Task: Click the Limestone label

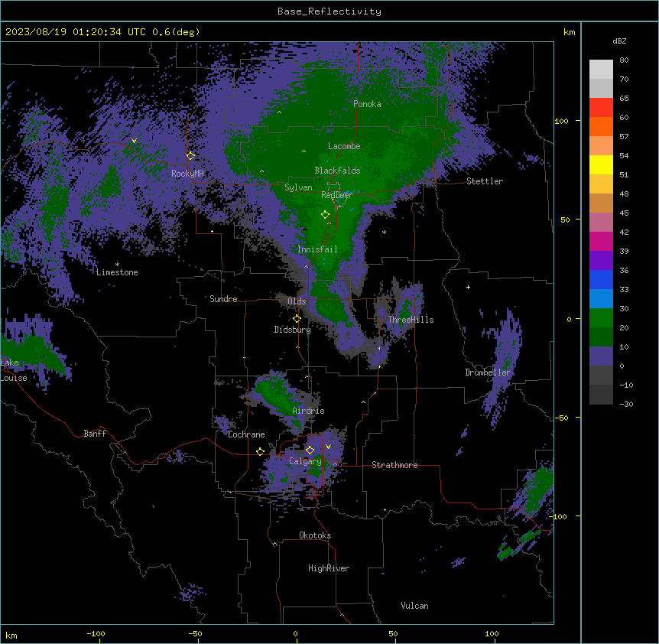Action: [x=117, y=272]
